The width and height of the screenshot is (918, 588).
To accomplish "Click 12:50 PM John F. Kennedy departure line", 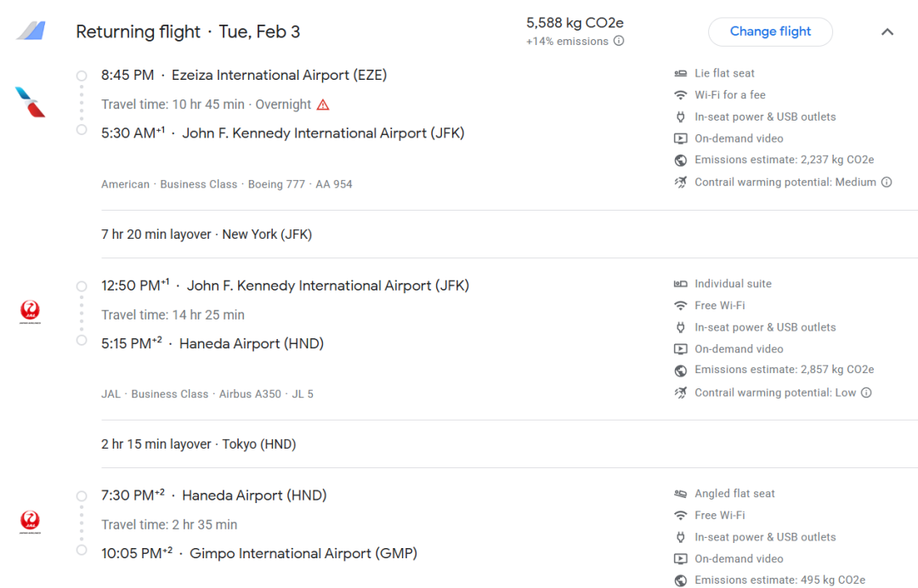I will [285, 286].
